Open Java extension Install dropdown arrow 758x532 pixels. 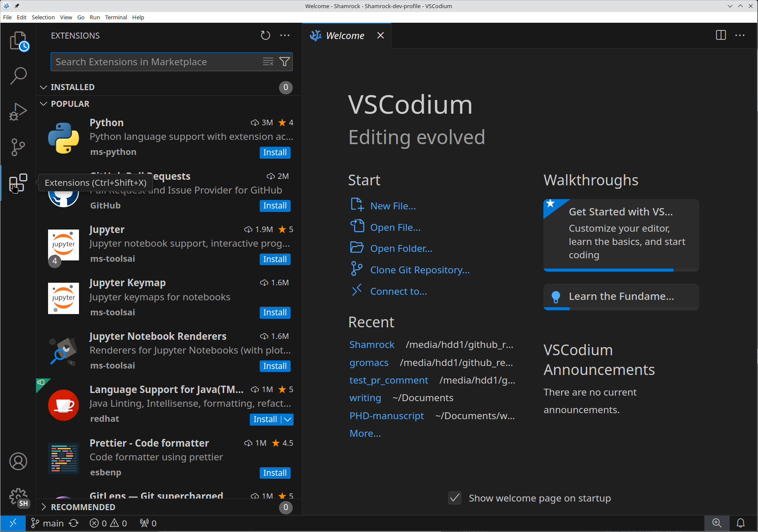click(x=288, y=419)
